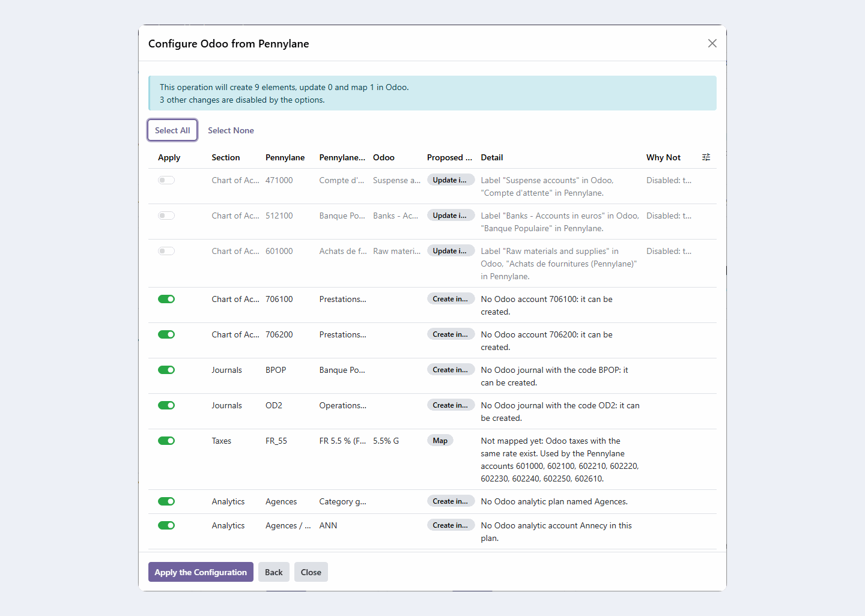Click the Odoo column header
The width and height of the screenshot is (865, 616).
pos(384,157)
